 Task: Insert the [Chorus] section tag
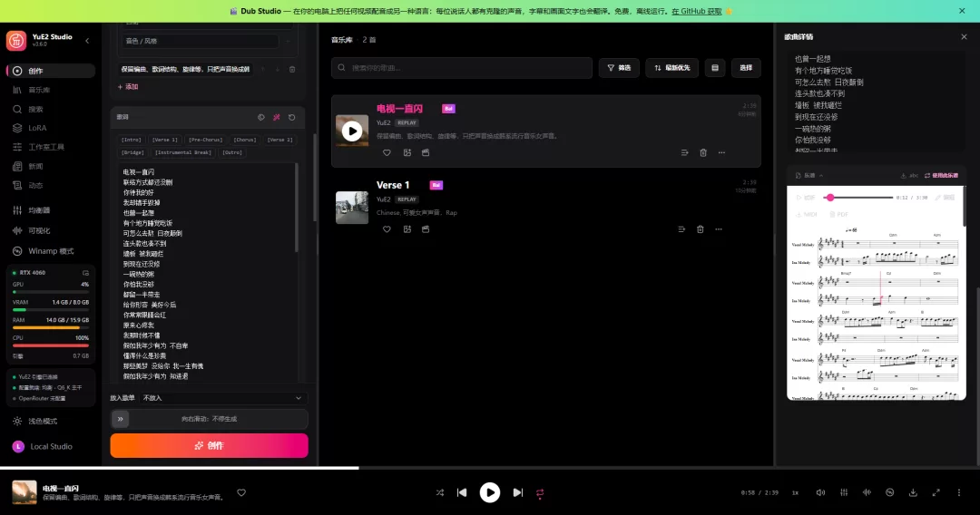click(244, 140)
